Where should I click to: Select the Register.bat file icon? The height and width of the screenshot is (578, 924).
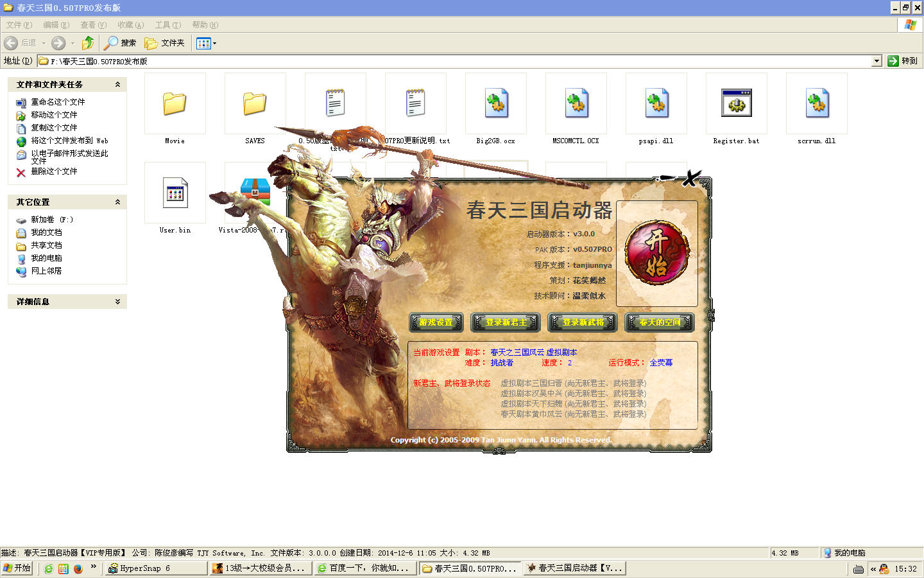tap(736, 103)
